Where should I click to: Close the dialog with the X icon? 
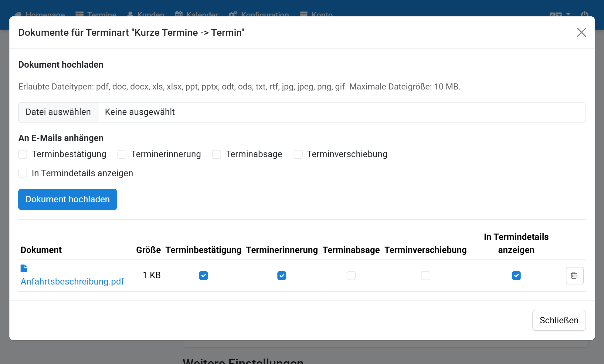pyautogui.click(x=581, y=32)
